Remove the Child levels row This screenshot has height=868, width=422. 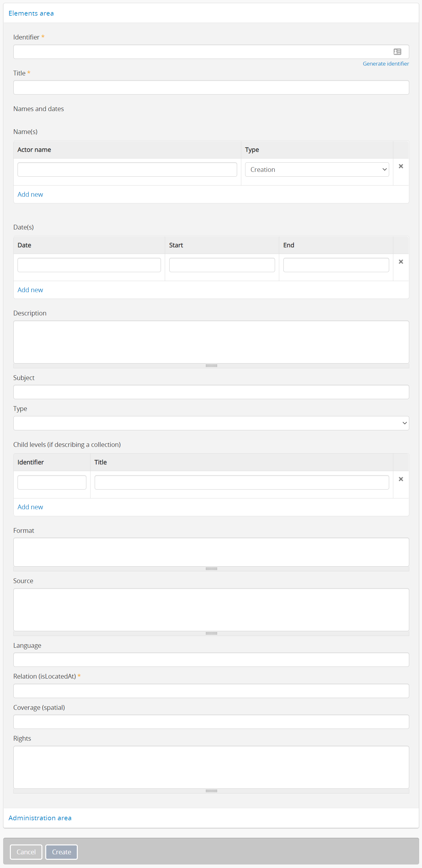point(401,479)
